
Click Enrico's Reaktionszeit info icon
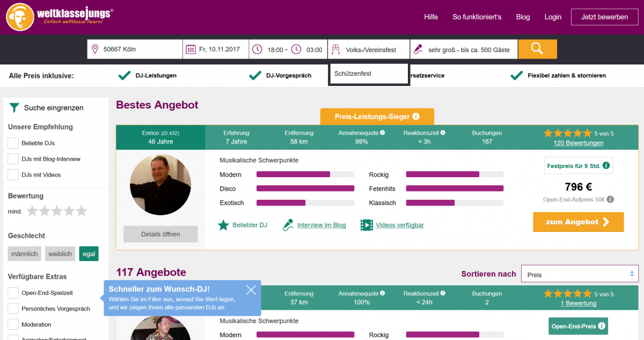(x=443, y=133)
